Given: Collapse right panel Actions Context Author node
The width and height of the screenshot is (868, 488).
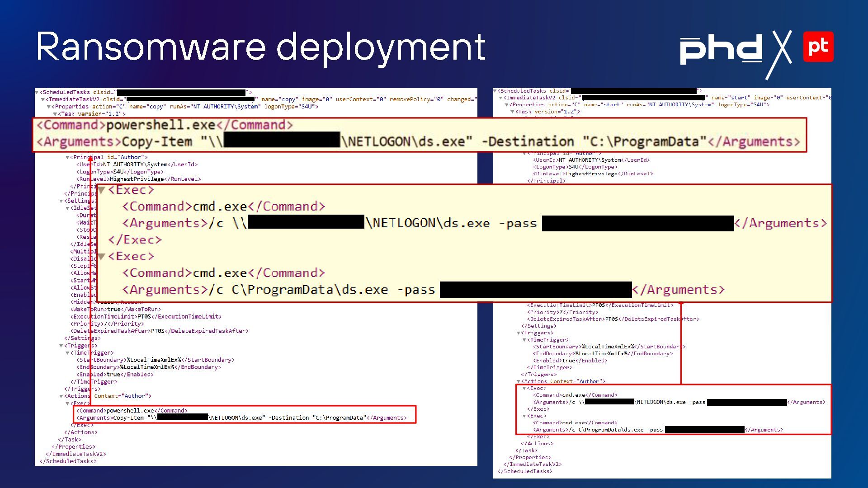Looking at the screenshot, I should [x=519, y=381].
